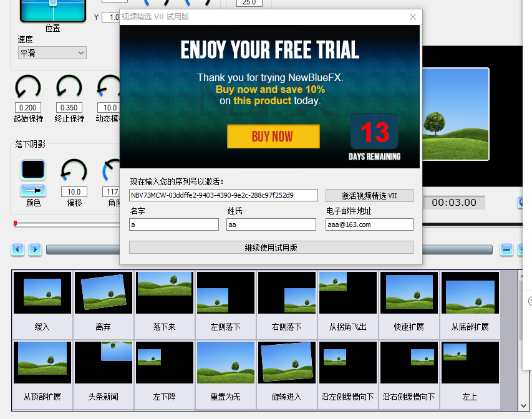
Task: Click the black 颜色 shadow swatch
Action: [x=33, y=170]
